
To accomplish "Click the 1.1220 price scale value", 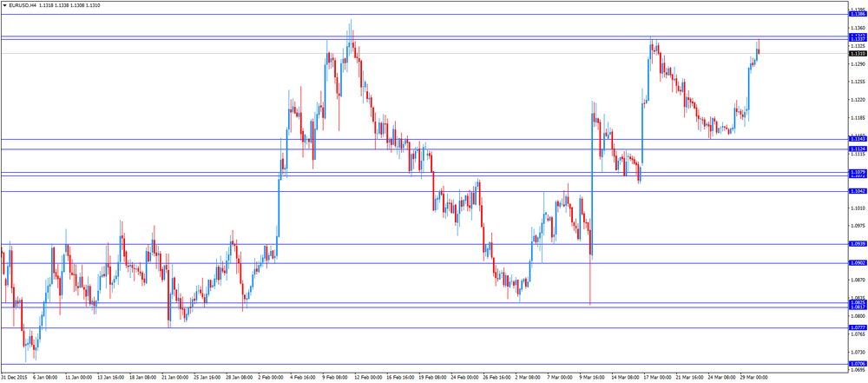I will [858, 101].
